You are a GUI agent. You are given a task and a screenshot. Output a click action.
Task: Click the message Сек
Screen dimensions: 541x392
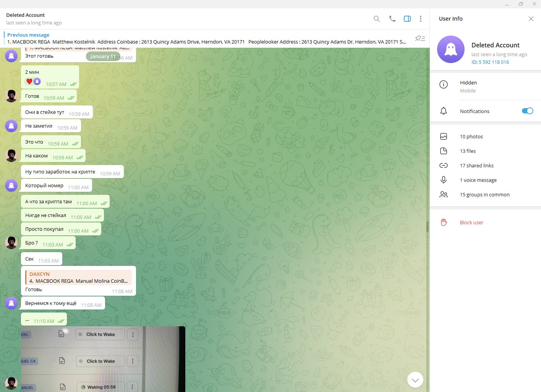coord(42,259)
